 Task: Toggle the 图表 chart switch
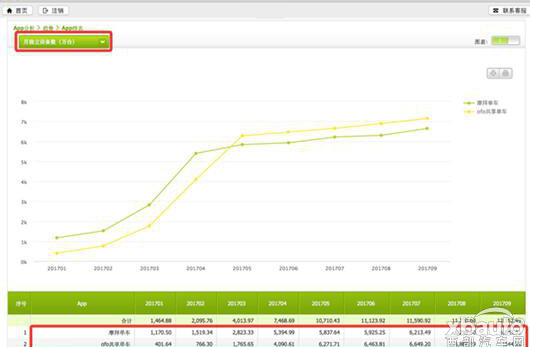(x=505, y=41)
